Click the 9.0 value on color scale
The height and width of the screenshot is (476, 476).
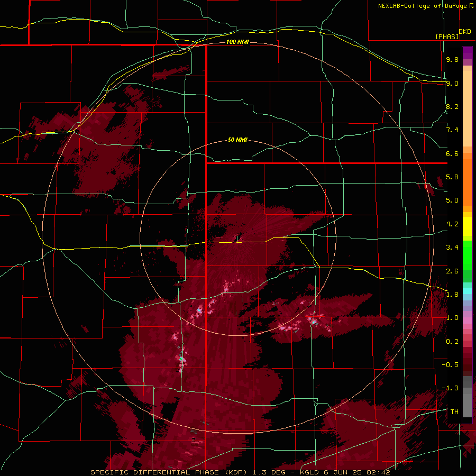452,83
